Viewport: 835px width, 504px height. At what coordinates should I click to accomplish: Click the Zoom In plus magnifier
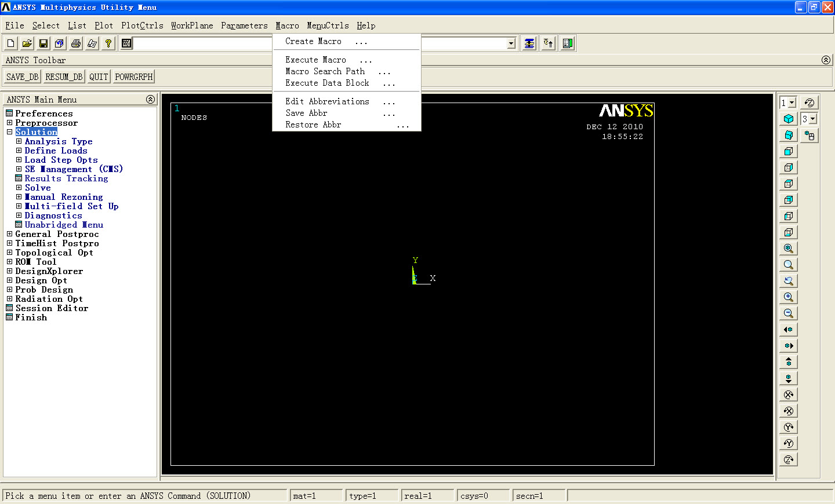(789, 297)
